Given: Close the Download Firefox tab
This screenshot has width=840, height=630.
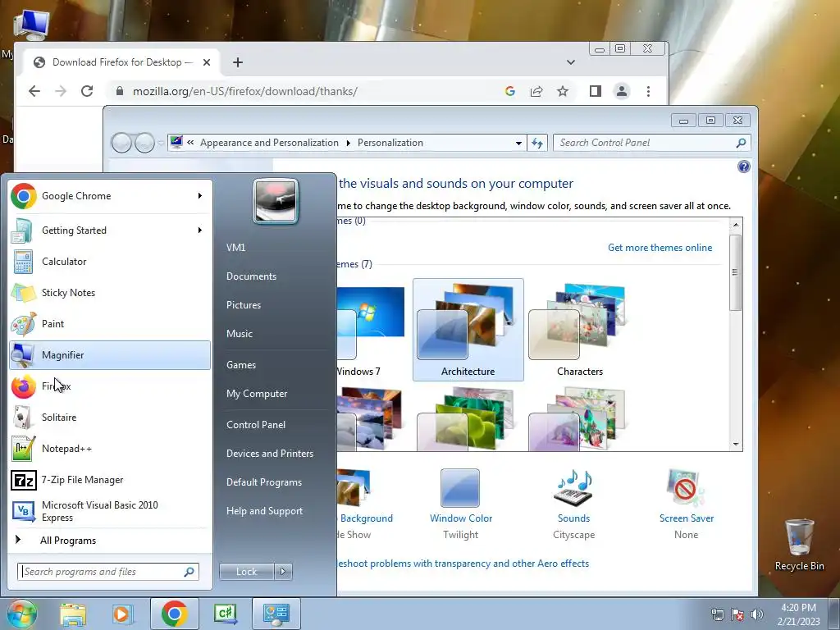Looking at the screenshot, I should pyautogui.click(x=206, y=62).
